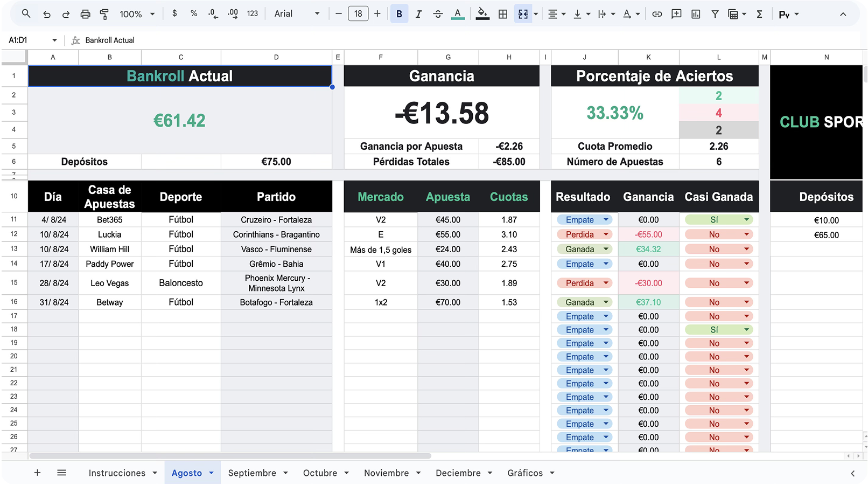
Task: Open the Arial font dropdown
Action: 297,14
